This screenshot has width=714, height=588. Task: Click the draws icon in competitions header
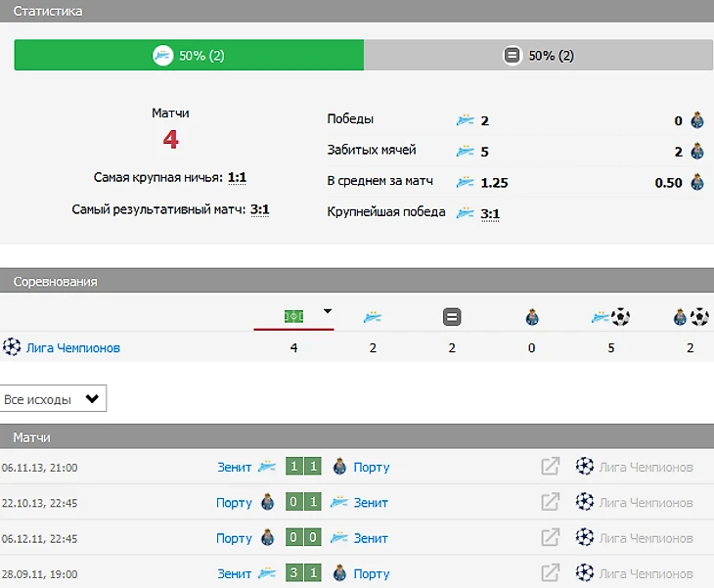(x=451, y=317)
